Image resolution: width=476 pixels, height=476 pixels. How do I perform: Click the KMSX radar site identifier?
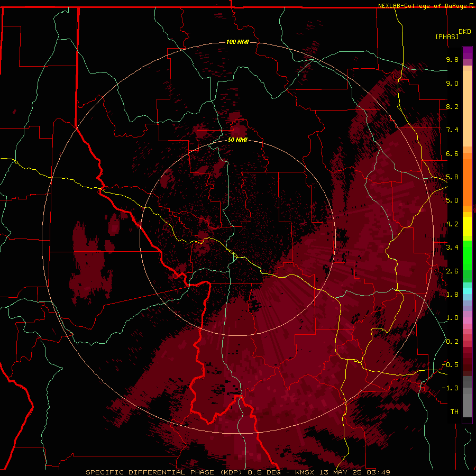coord(305,472)
